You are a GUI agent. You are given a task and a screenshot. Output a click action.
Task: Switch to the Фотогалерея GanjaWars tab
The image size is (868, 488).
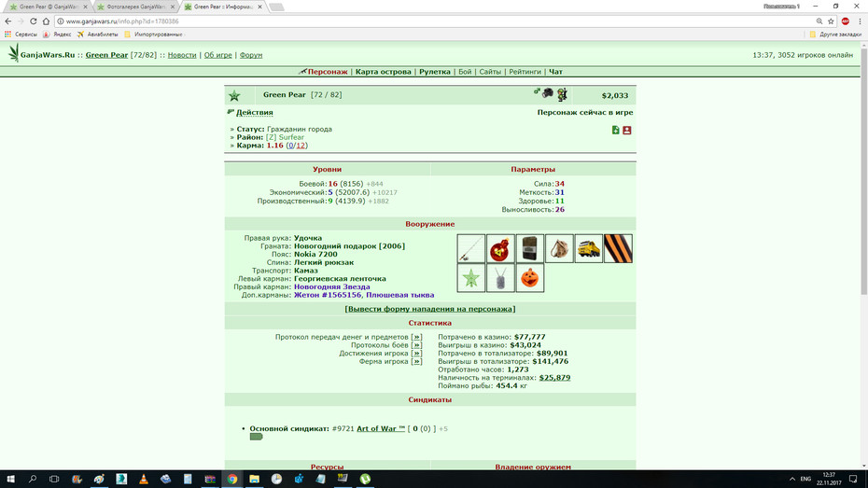pyautogui.click(x=135, y=7)
